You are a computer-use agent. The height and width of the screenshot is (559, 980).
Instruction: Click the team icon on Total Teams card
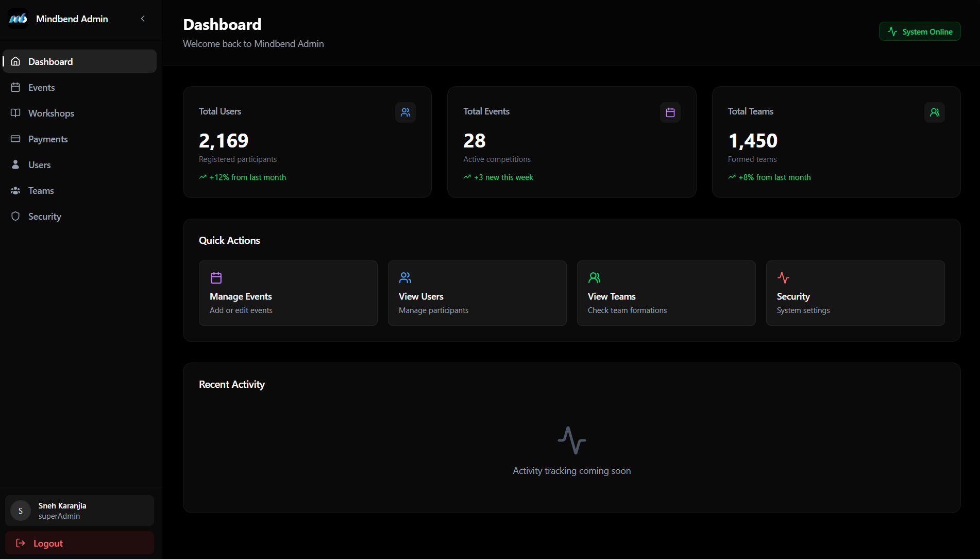[935, 112]
